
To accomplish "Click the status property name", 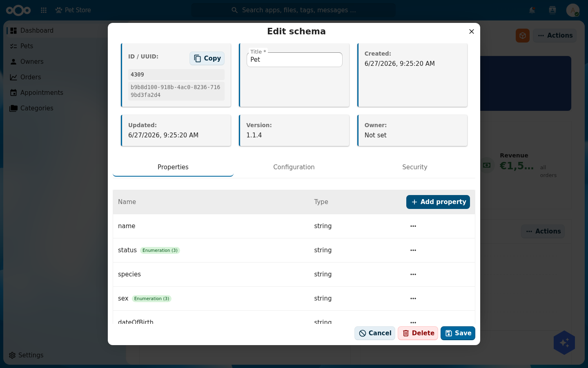I will (x=127, y=250).
